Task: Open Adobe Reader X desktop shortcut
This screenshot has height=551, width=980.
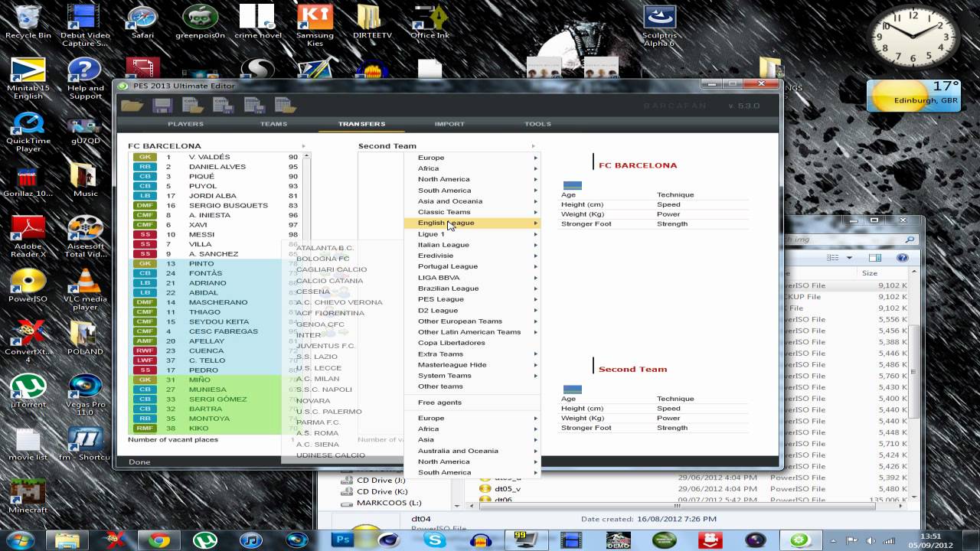Action: tap(28, 236)
